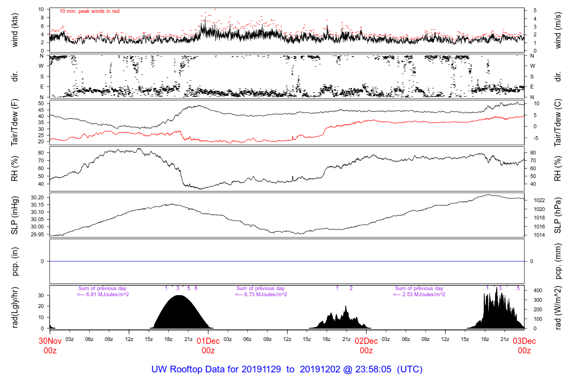Select the 'rad(Lgly/hr)' axis label

(15, 307)
